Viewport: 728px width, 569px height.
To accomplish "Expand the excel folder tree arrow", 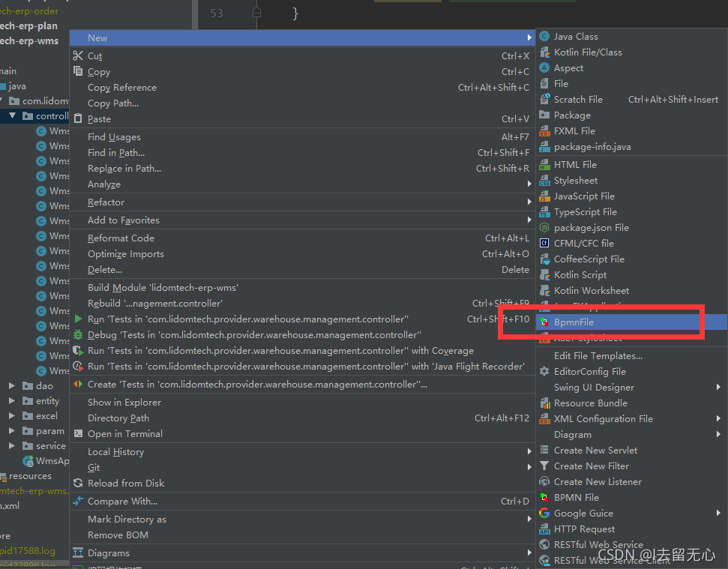I will coord(12,415).
